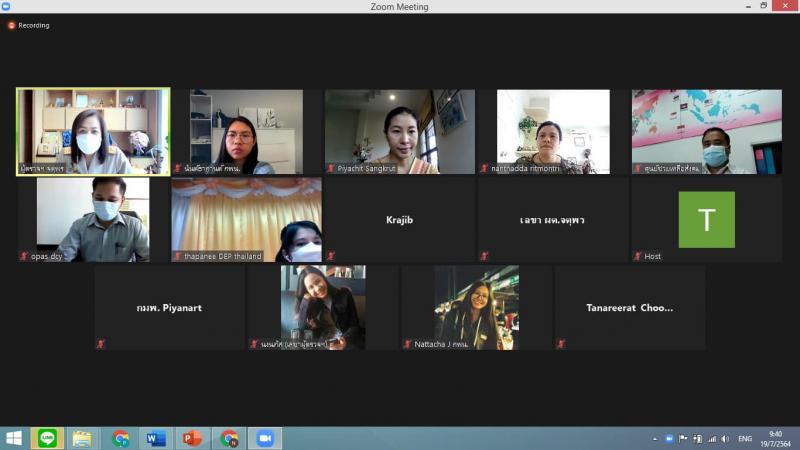Click muted mic icon on nanthadda ritmontri tile
This screenshot has height=450, width=800.
click(x=484, y=168)
